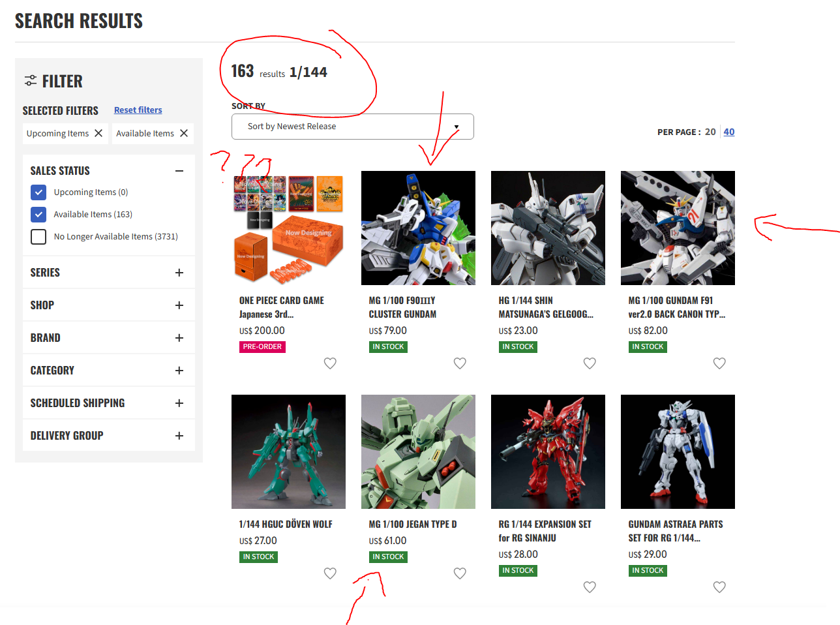Collapse the SALES STATUS section
Screen dimensions: 840x625
179,171
